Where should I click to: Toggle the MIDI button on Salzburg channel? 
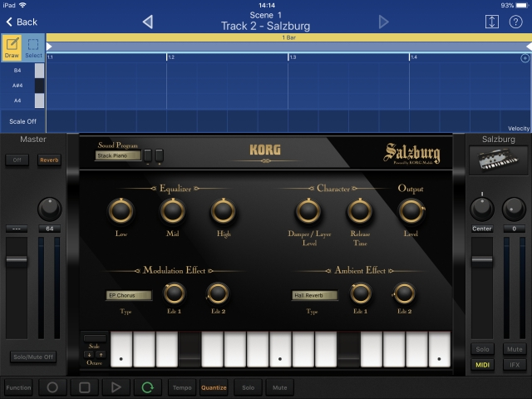[482, 365]
